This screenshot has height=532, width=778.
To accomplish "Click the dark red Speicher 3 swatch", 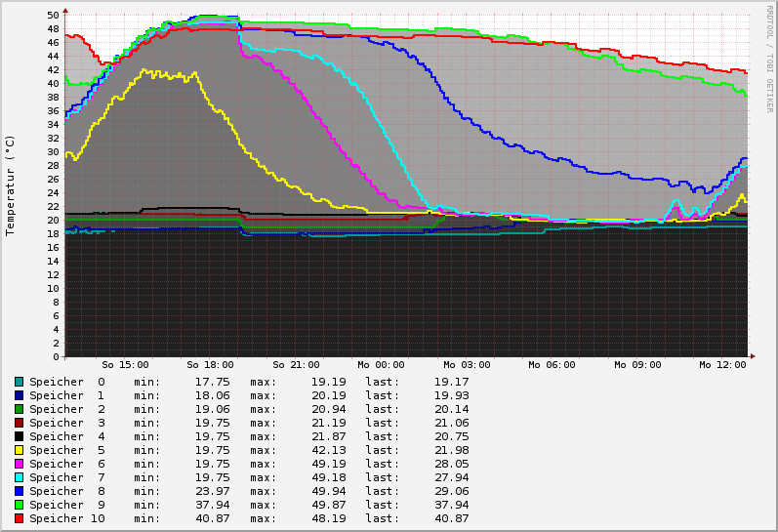I will click(19, 423).
